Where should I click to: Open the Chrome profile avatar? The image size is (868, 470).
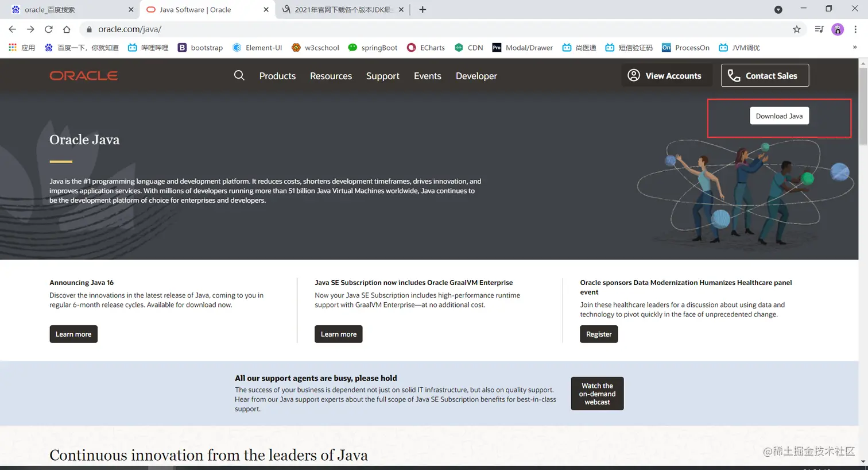click(x=838, y=29)
